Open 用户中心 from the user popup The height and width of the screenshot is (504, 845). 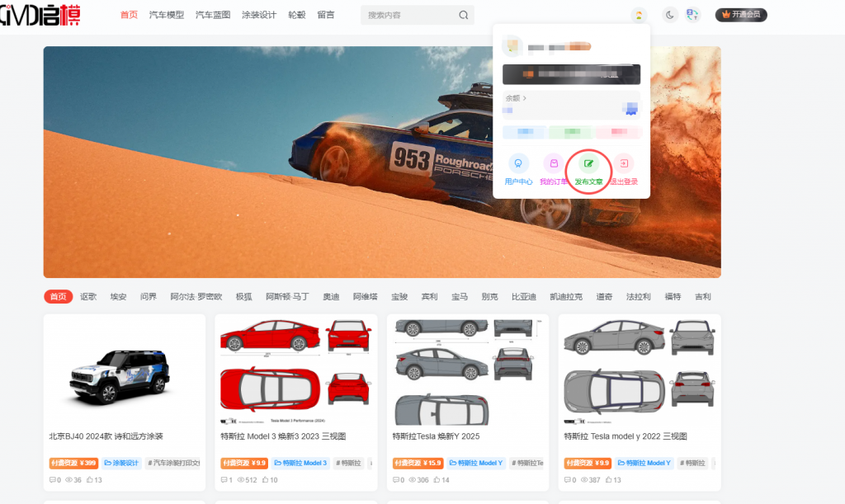tap(518, 163)
